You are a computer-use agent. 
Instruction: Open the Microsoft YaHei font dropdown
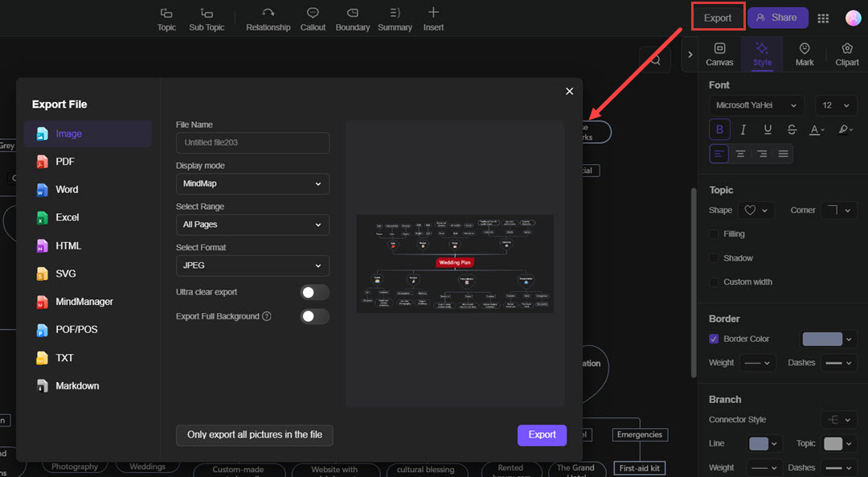tap(755, 105)
